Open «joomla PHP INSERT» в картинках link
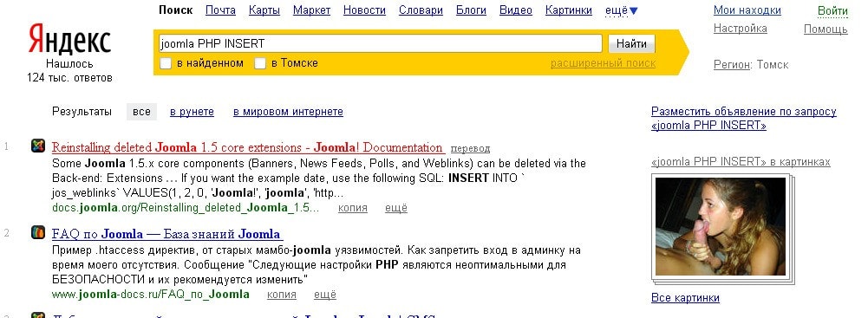 click(741, 162)
